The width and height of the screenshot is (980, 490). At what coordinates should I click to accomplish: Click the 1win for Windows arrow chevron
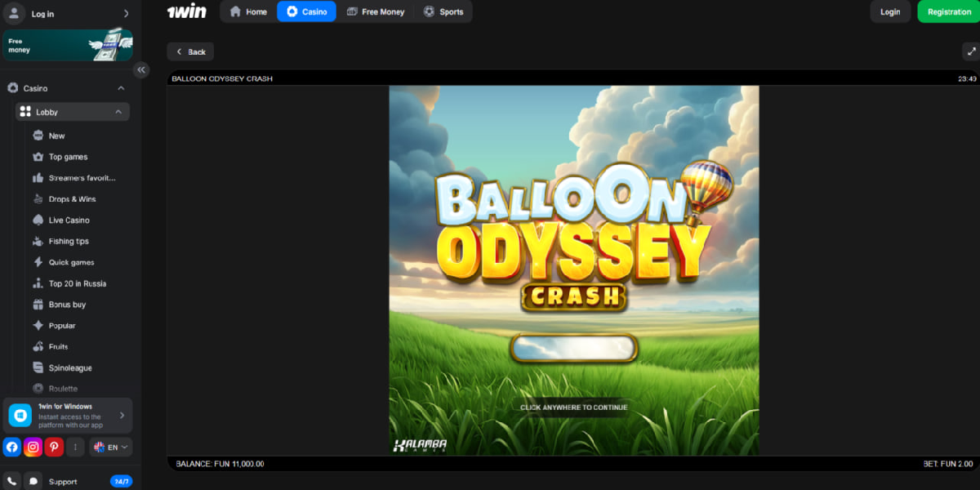[x=122, y=416]
